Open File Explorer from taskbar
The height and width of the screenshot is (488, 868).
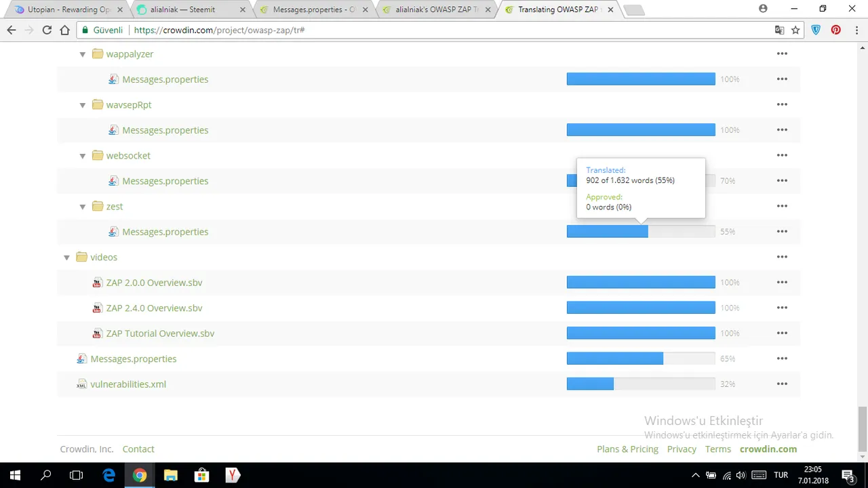pyautogui.click(x=170, y=475)
